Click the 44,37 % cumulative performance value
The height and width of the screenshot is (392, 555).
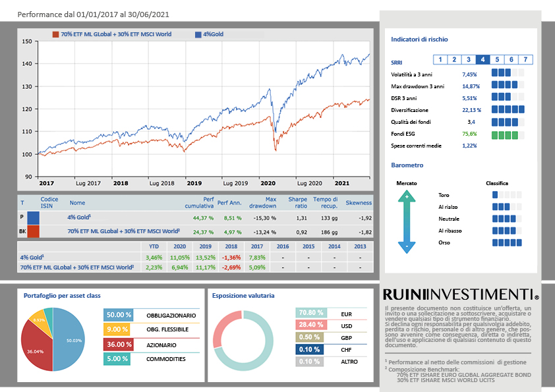click(x=203, y=218)
